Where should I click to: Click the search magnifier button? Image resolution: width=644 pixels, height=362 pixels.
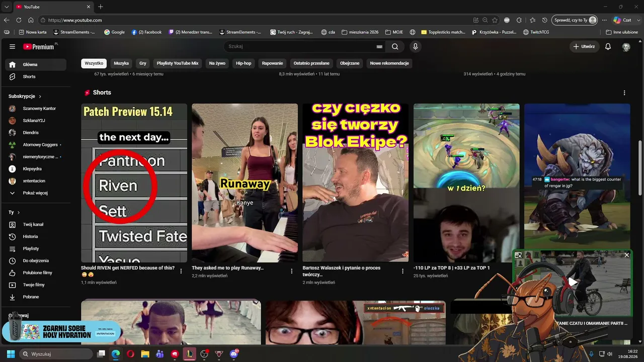pyautogui.click(x=395, y=47)
